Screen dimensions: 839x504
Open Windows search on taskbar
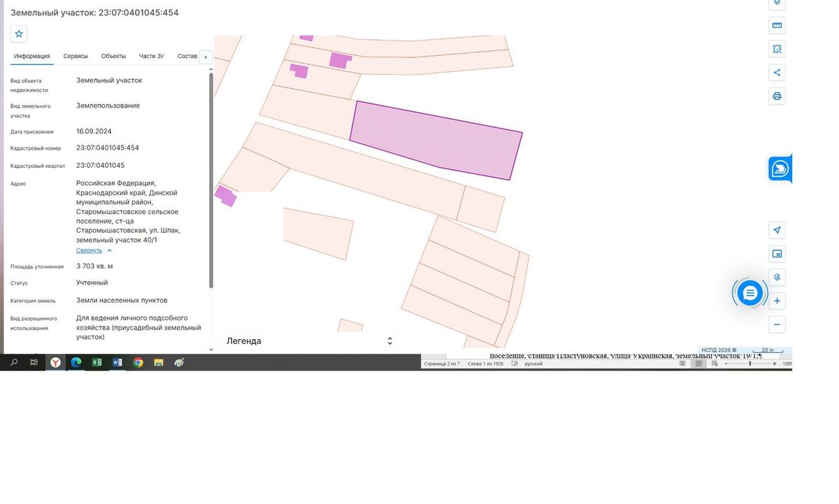[x=14, y=362]
